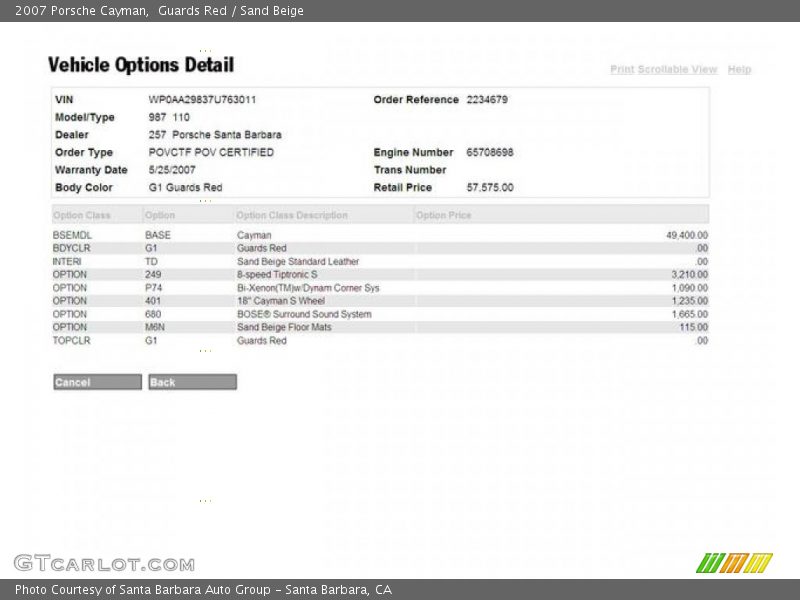Click the Model/Type value 987 110

point(169,117)
